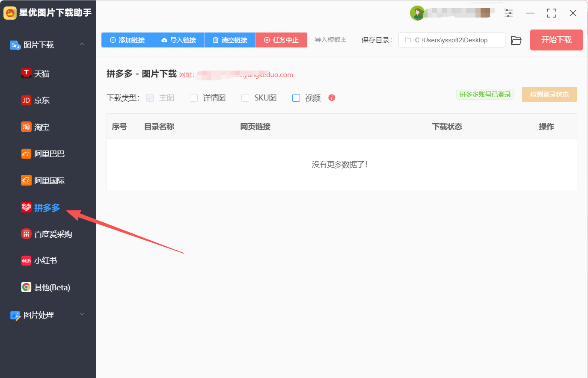Click the 拼多多账号已登录 status tag
This screenshot has width=588, height=378.
pos(485,94)
